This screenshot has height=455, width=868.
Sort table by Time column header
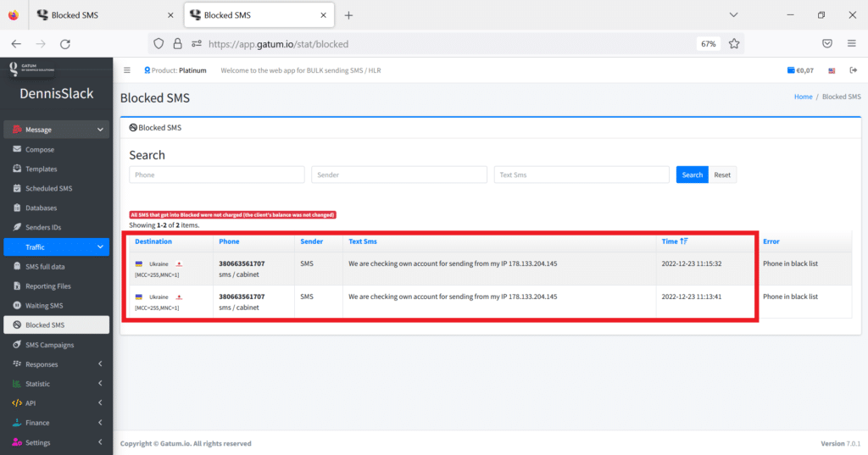(670, 241)
